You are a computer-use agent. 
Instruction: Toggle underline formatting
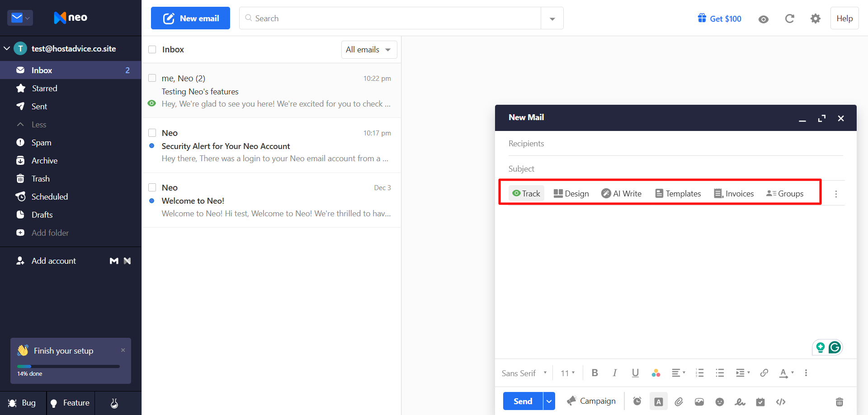[x=635, y=373]
